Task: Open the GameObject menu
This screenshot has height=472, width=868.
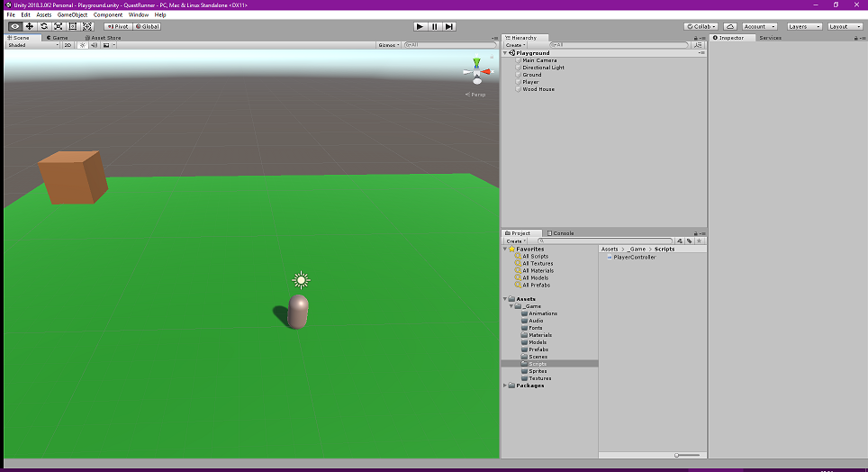Action: point(72,15)
